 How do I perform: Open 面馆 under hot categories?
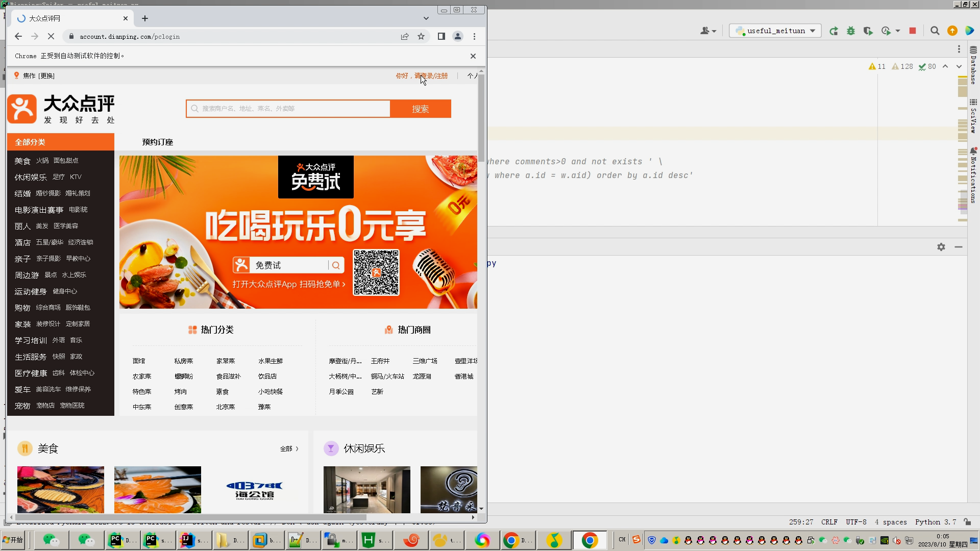pos(139,361)
